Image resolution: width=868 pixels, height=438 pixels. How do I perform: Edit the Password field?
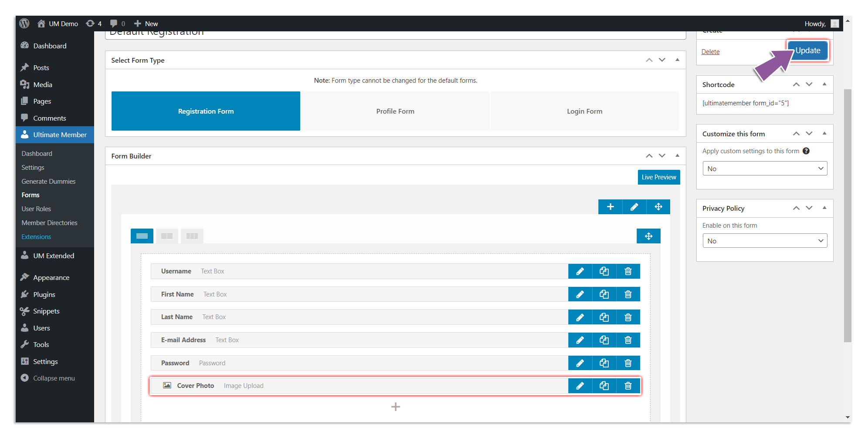580,363
